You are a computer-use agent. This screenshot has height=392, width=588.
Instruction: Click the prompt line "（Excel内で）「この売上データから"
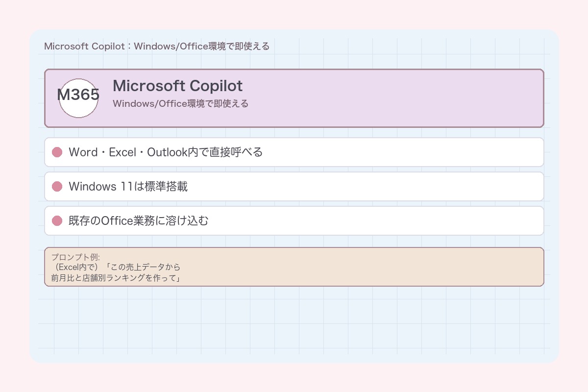coord(116,268)
